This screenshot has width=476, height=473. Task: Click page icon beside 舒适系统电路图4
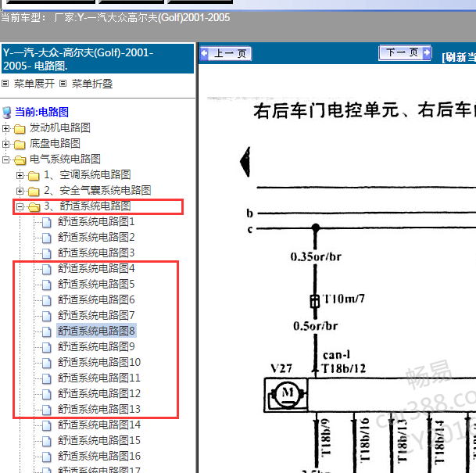tap(46, 269)
